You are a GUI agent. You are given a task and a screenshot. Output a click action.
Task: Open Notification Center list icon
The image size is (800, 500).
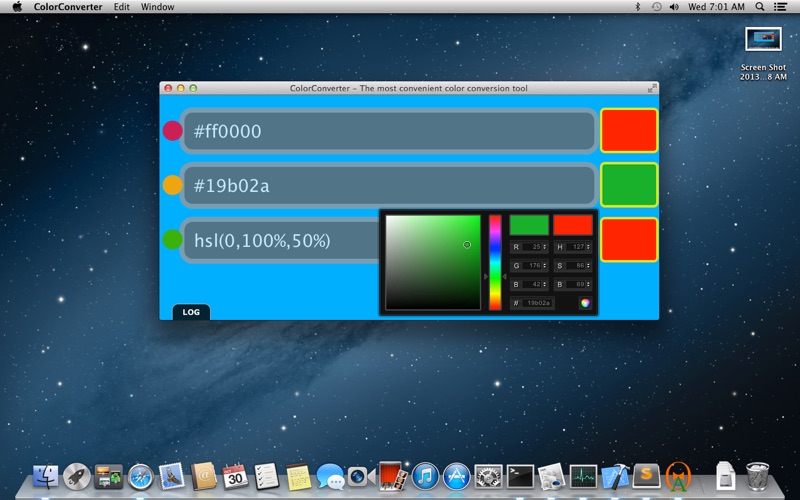tap(780, 7)
